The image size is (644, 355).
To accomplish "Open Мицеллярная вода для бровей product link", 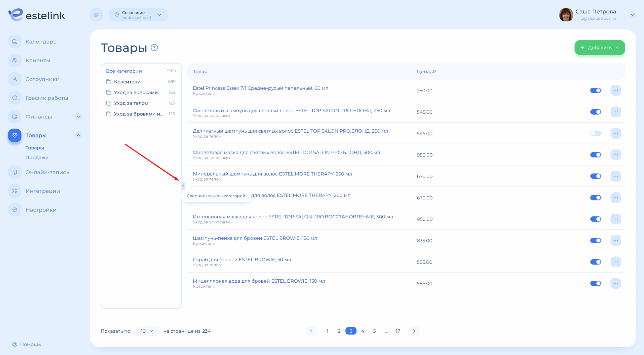I will [259, 281].
